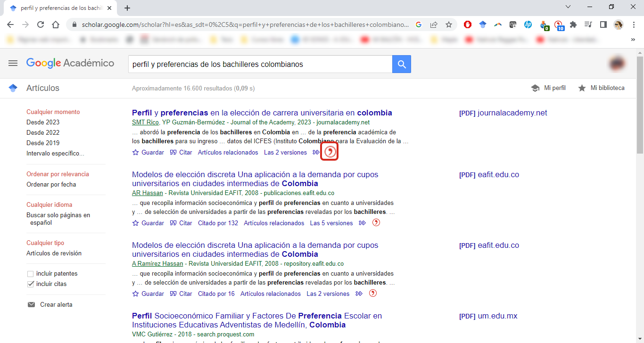Expand the bookmarks bar overflow chevron
Image resolution: width=644 pixels, height=343 pixels.
[x=633, y=40]
